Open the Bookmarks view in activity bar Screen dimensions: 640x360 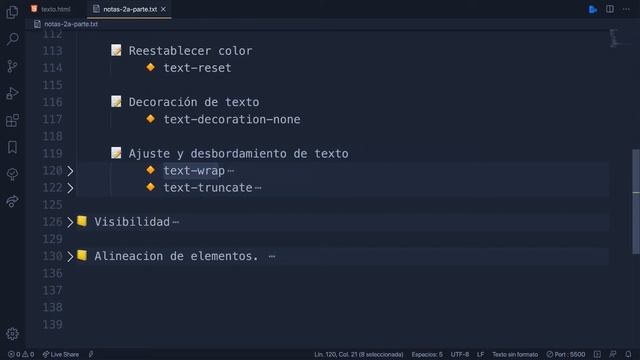[12, 147]
